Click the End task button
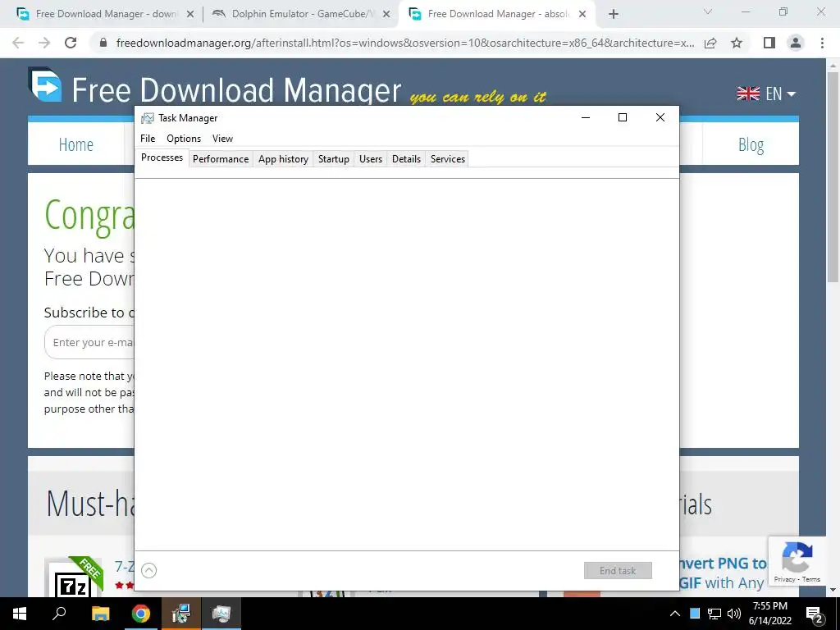 click(618, 571)
